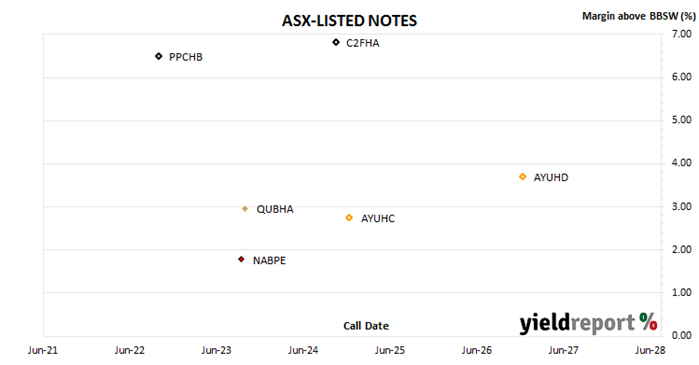The height and width of the screenshot is (365, 699).
Task: Select the Call Date axis title
Action: (366, 326)
